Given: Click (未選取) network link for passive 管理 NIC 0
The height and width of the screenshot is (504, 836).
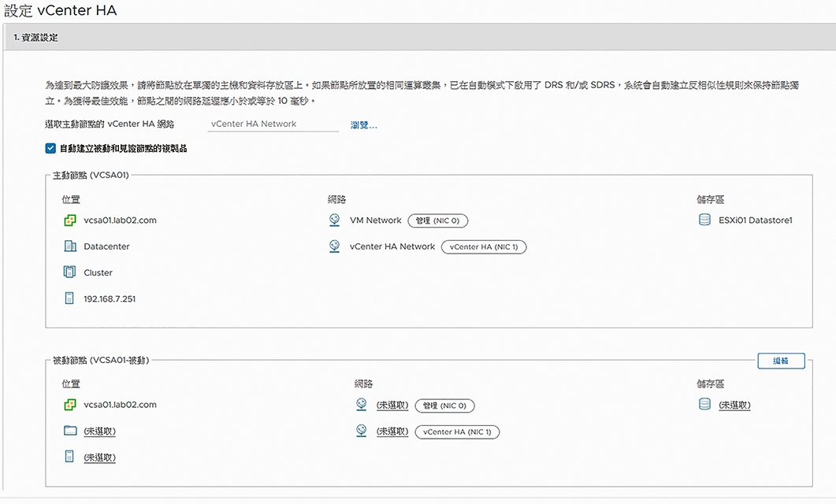Looking at the screenshot, I should (x=392, y=406).
